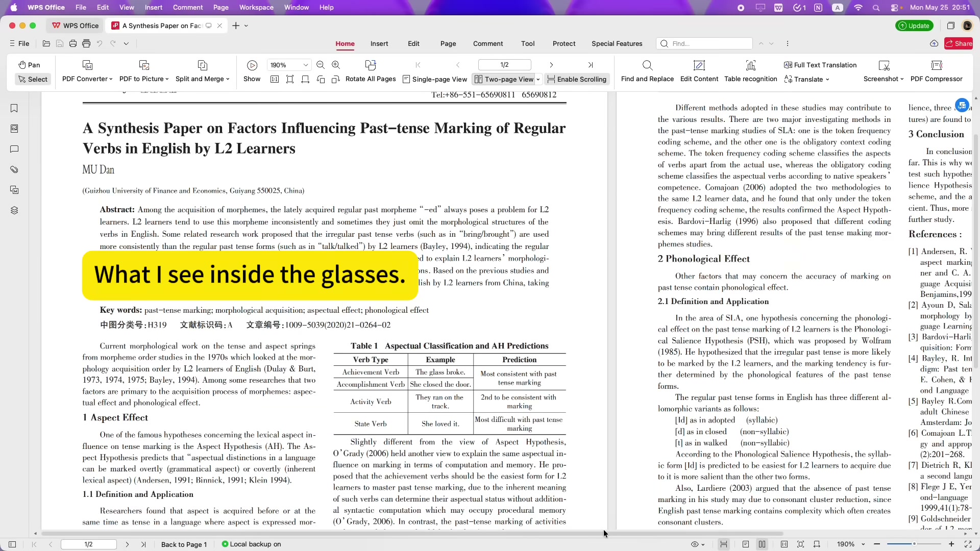Select two-page layout in status bar
The height and width of the screenshot is (551, 980).
click(x=762, y=544)
